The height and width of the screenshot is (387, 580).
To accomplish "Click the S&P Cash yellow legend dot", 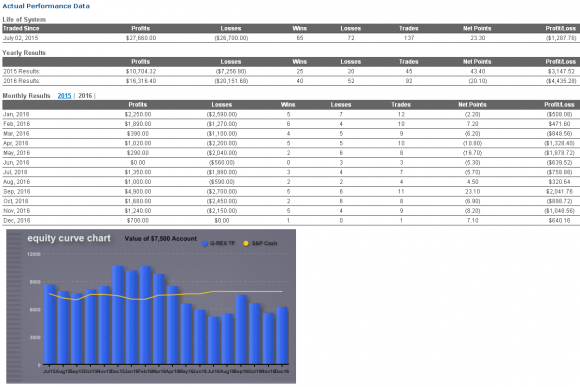I will pos(246,243).
